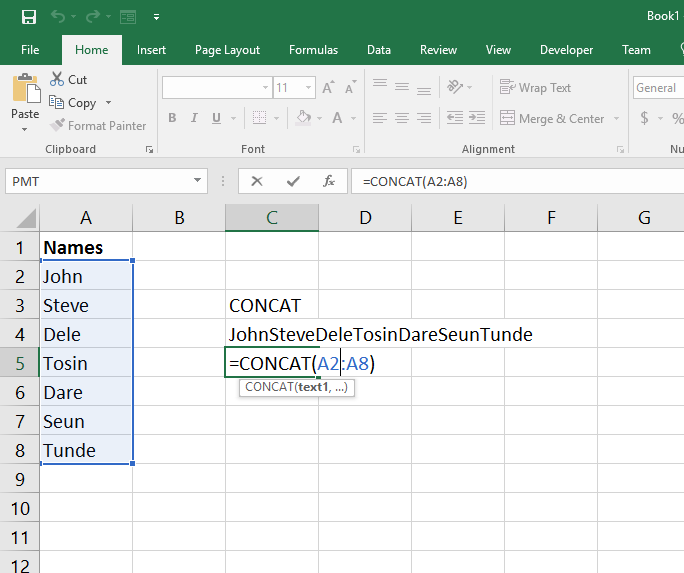Activate the Format Painter
The image size is (684, 573).
(97, 126)
